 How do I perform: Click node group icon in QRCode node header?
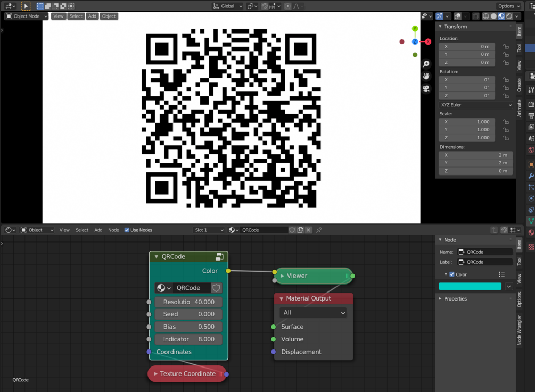tap(220, 257)
